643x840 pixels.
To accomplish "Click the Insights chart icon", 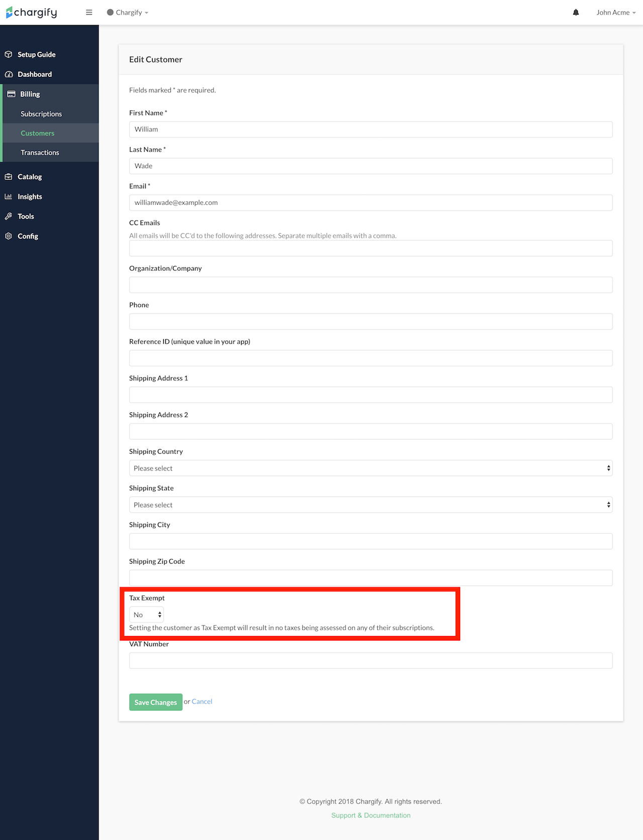I will (x=9, y=196).
